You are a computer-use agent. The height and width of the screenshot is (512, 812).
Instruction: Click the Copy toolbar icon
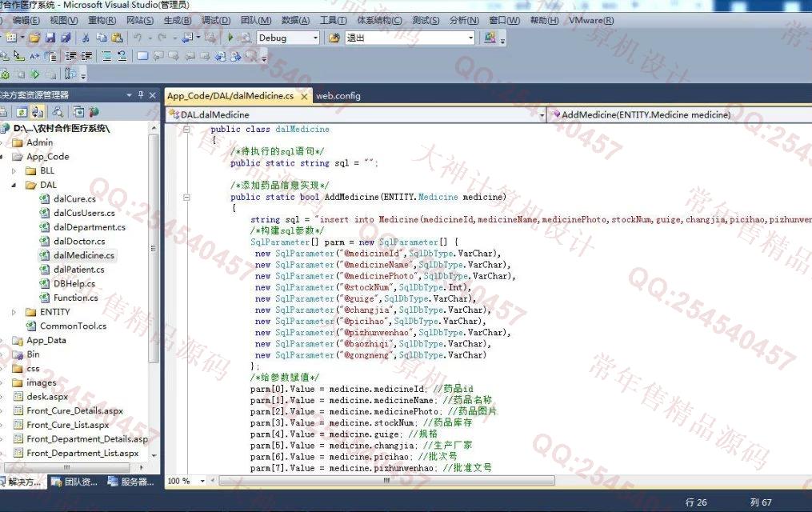point(102,38)
